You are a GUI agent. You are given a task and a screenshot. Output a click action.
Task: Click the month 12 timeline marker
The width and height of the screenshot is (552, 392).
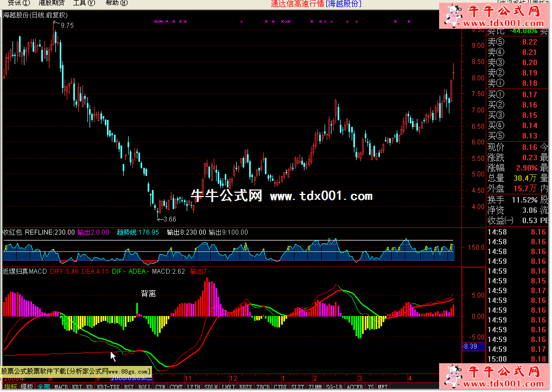pos(233,378)
